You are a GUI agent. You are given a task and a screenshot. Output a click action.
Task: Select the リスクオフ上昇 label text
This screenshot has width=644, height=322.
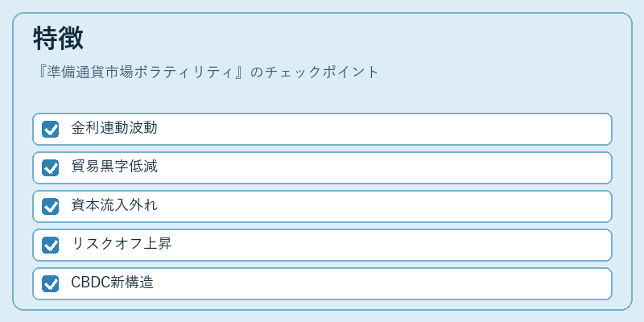[122, 244]
